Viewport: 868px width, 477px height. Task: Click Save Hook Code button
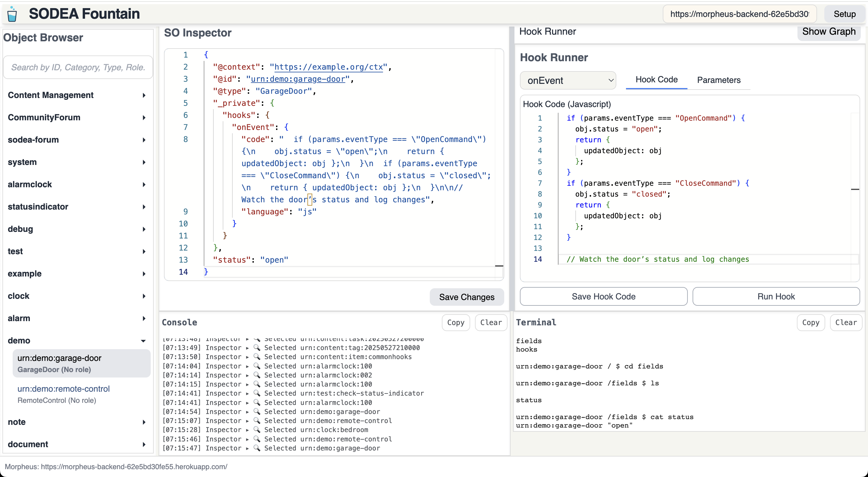click(x=603, y=296)
